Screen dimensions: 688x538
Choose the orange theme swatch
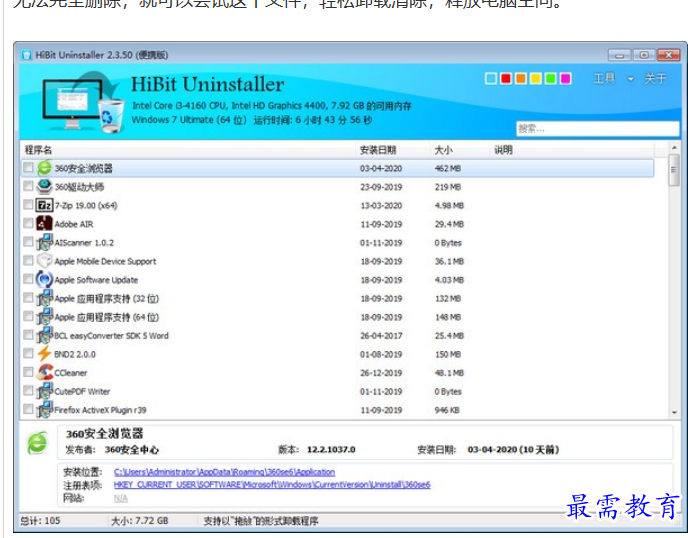click(521, 79)
